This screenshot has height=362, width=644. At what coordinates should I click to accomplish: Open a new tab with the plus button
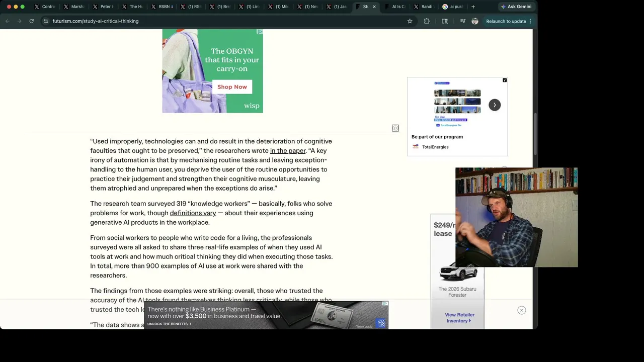click(x=473, y=7)
